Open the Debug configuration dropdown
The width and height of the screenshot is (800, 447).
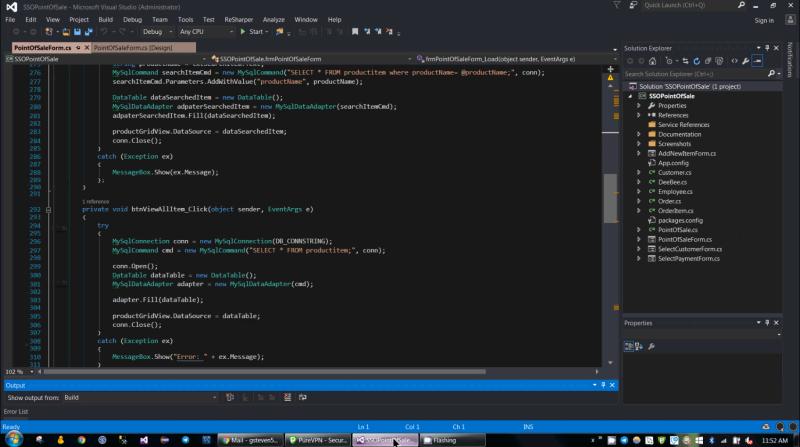158,32
